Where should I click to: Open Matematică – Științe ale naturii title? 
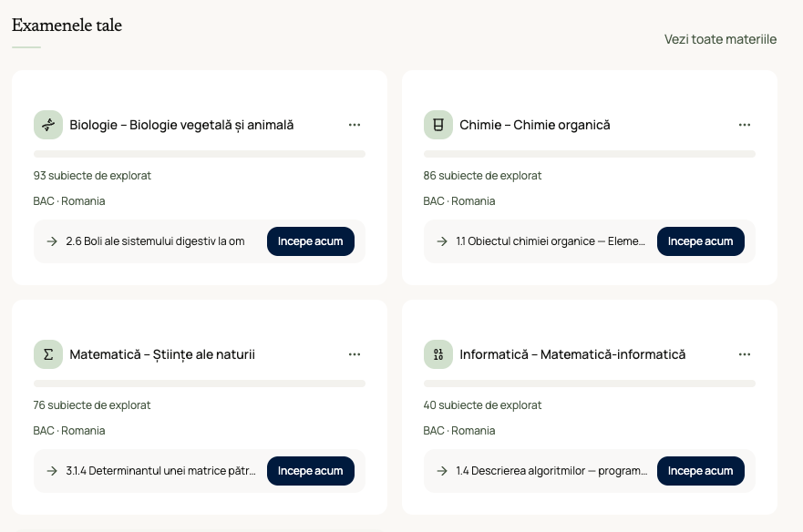pos(162,354)
